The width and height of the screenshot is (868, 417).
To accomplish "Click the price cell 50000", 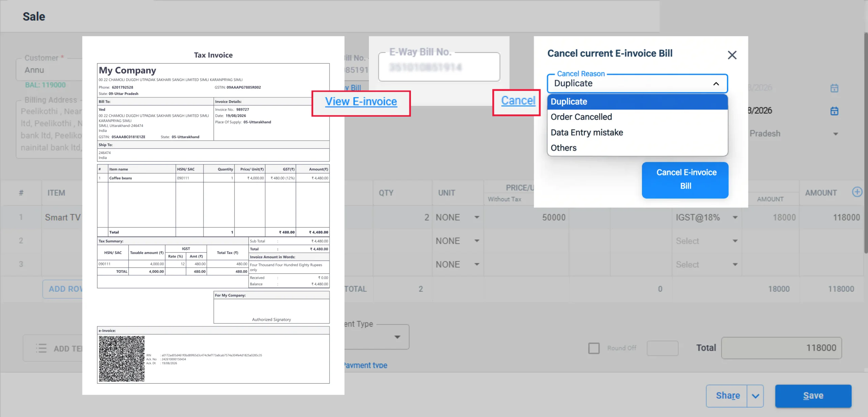I will click(526, 217).
